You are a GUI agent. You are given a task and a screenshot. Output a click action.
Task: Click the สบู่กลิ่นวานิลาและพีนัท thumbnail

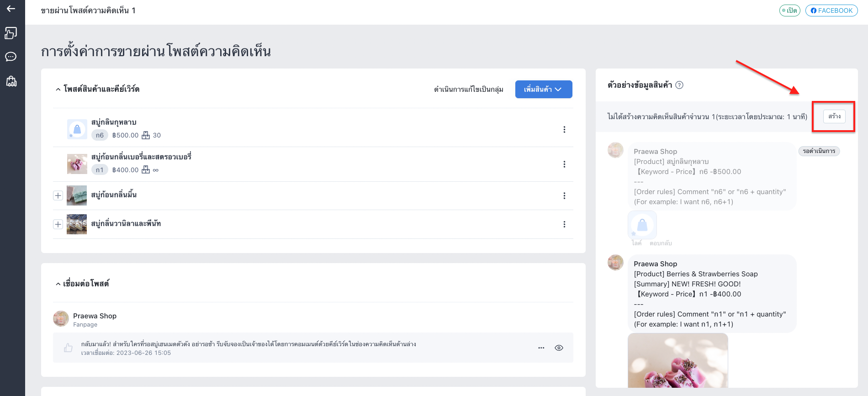(x=77, y=224)
